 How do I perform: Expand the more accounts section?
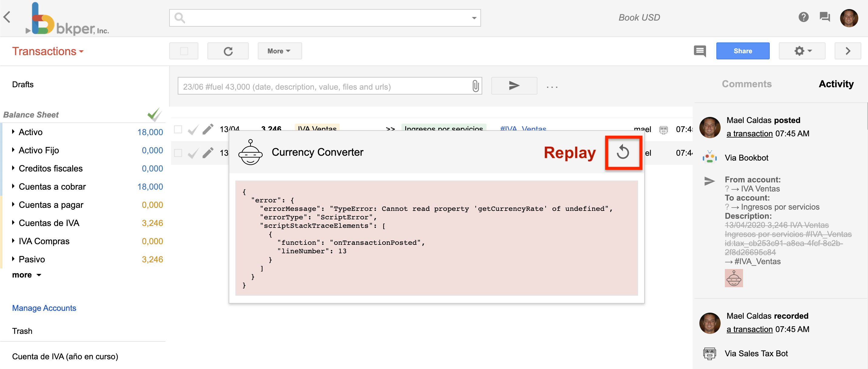(x=27, y=275)
